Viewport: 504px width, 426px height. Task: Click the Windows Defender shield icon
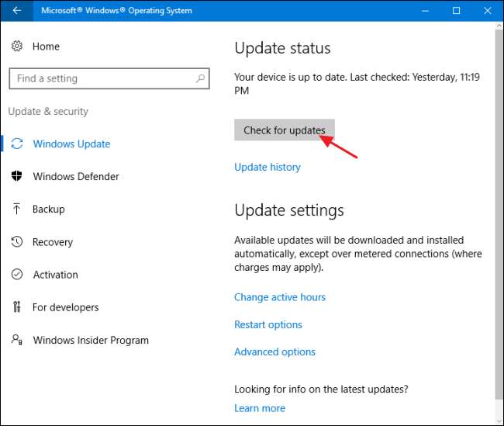tap(17, 176)
